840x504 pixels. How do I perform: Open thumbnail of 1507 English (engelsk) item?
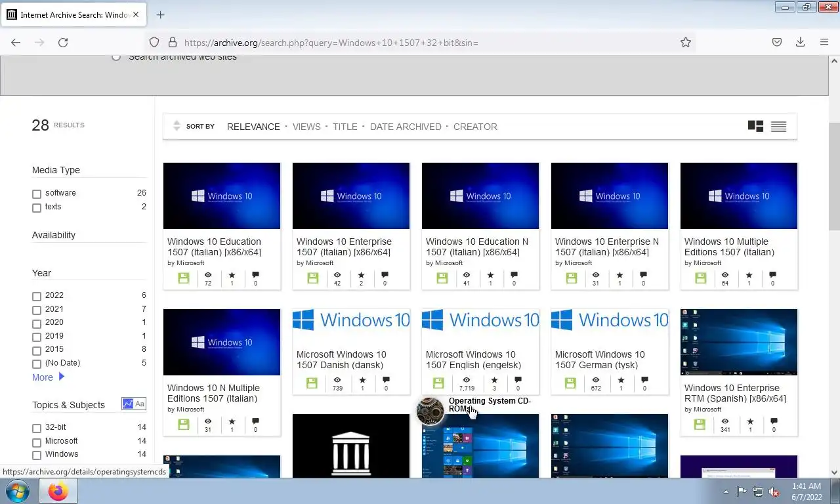pyautogui.click(x=480, y=320)
